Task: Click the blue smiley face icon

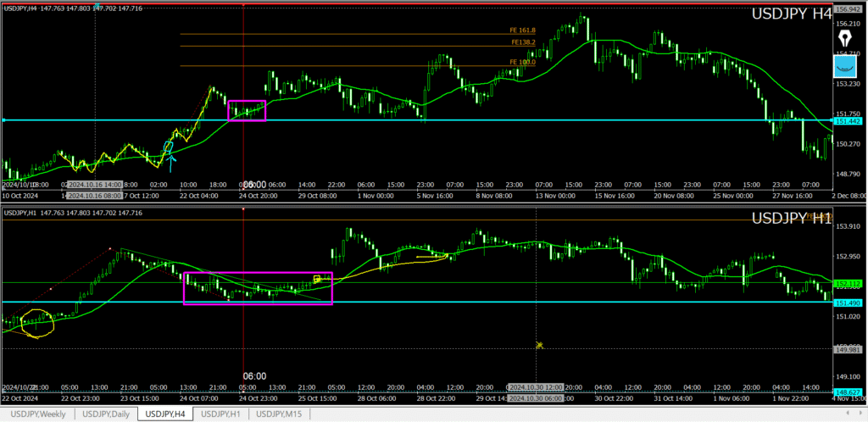Action: pos(843,66)
